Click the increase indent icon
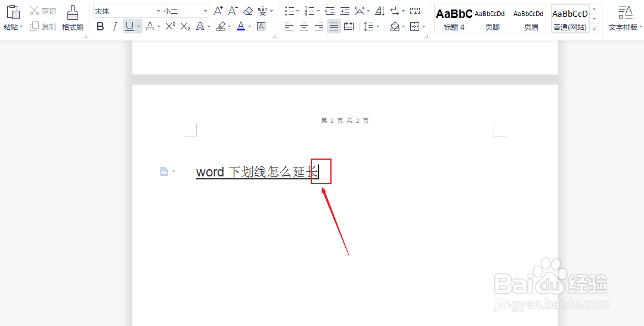Viewport: 644px width, 326px height. point(345,11)
